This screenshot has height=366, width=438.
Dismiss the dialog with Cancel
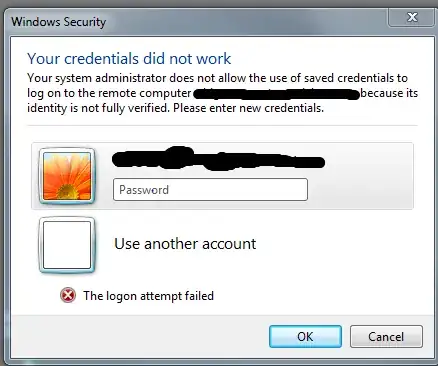point(386,336)
